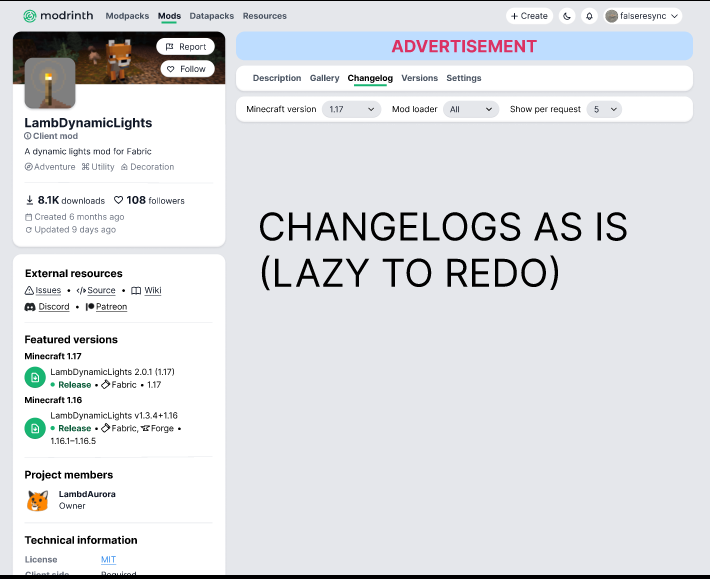710x579 pixels.
Task: Click the Wiki book icon
Action: 136,290
